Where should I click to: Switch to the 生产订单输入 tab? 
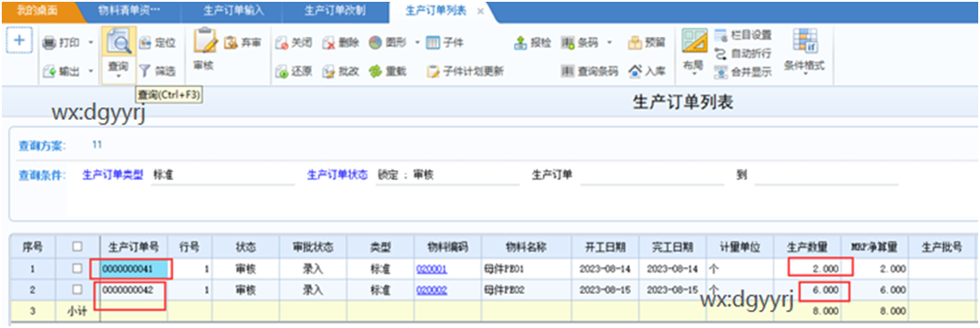tap(234, 11)
